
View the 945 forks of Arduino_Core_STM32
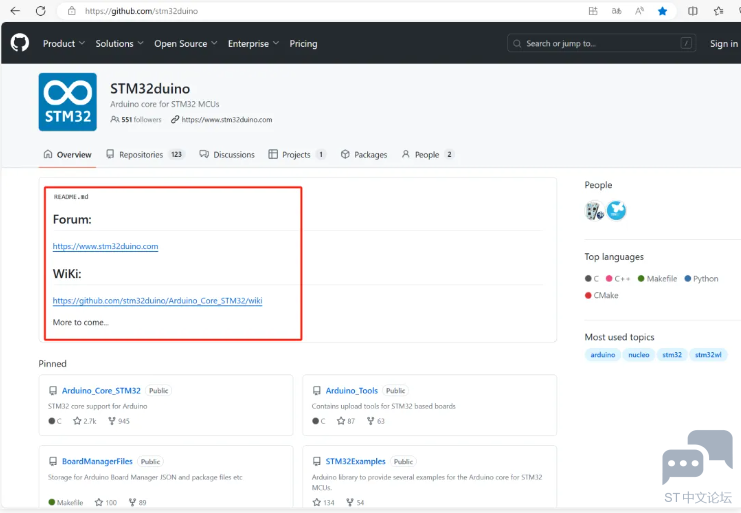pos(119,421)
